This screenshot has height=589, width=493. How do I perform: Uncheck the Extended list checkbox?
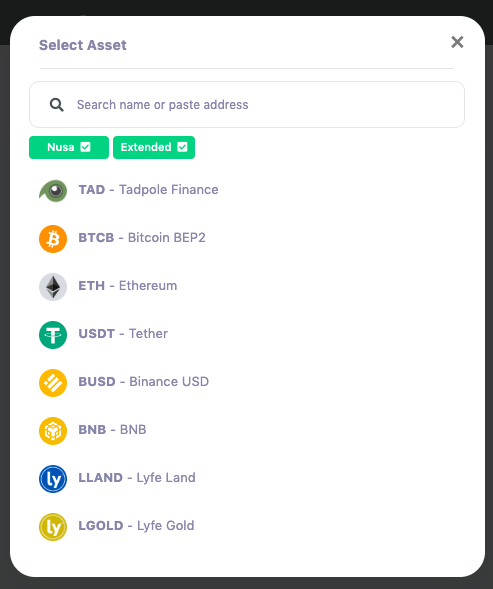tap(183, 147)
